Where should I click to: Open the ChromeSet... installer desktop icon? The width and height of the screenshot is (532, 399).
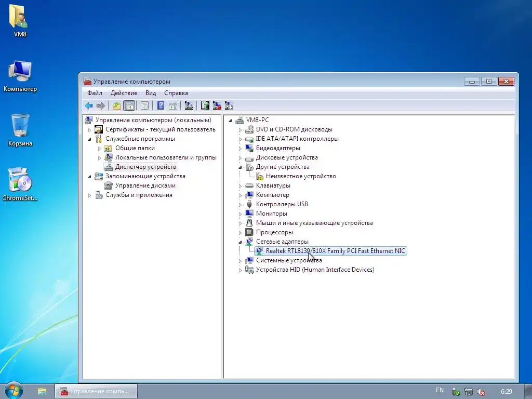pyautogui.click(x=20, y=184)
